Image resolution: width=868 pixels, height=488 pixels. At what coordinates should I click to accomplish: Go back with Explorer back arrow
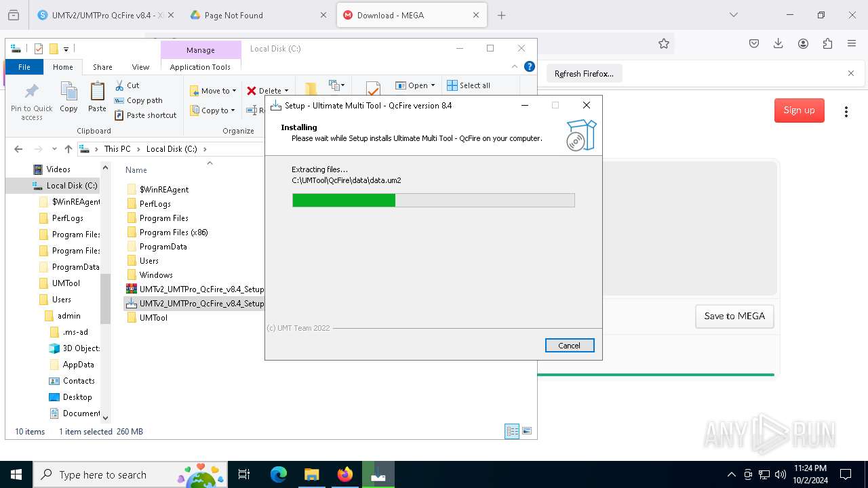pos(18,149)
